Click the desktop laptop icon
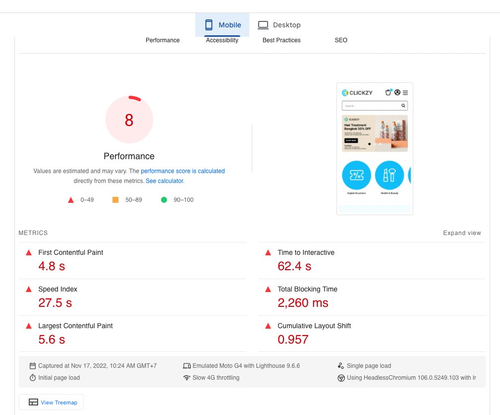Viewport: 500px width, 415px height. click(263, 25)
